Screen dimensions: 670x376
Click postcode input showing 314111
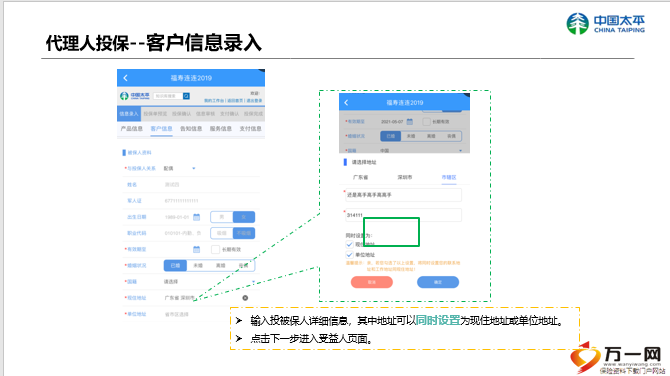click(x=403, y=215)
